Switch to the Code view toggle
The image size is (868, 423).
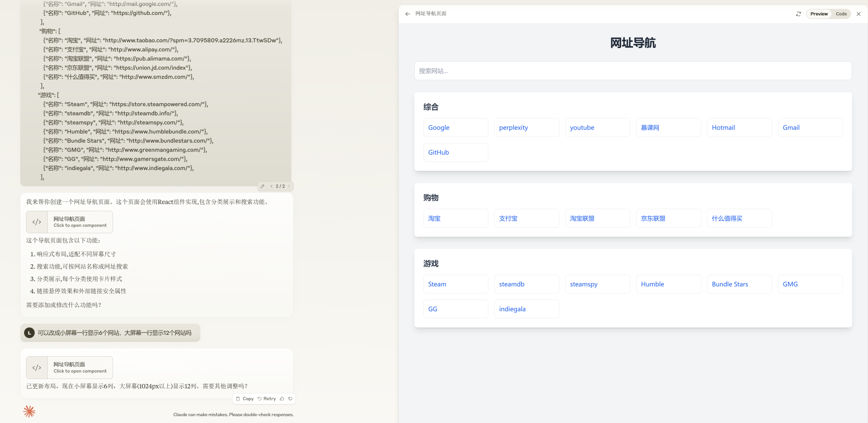tap(841, 14)
